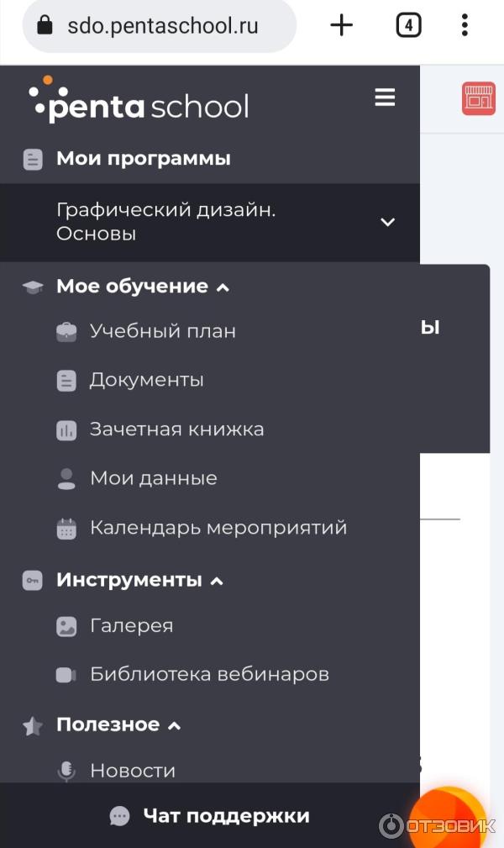Click the Мои данные person icon
The height and width of the screenshot is (848, 504).
[x=66, y=479]
